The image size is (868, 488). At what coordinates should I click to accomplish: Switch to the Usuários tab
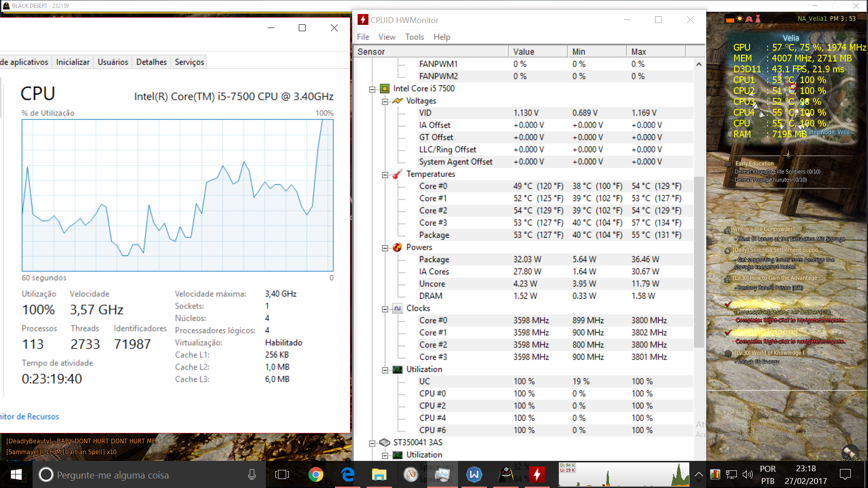coord(113,62)
